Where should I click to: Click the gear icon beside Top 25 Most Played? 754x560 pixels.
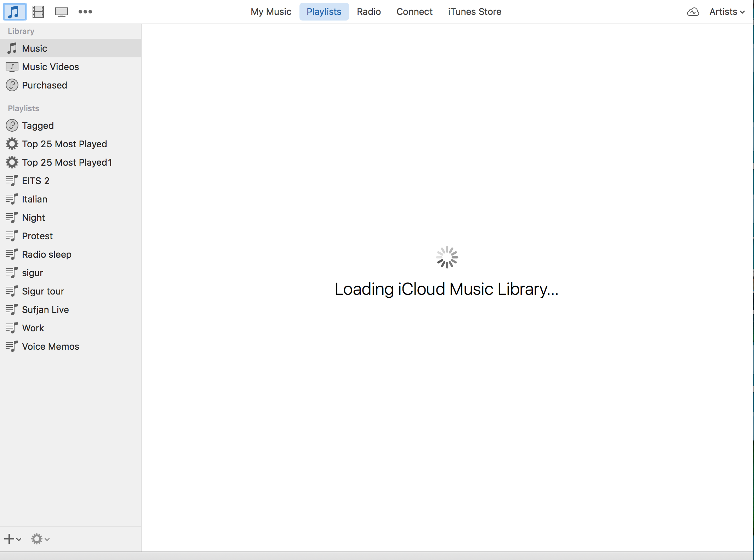coord(12,144)
